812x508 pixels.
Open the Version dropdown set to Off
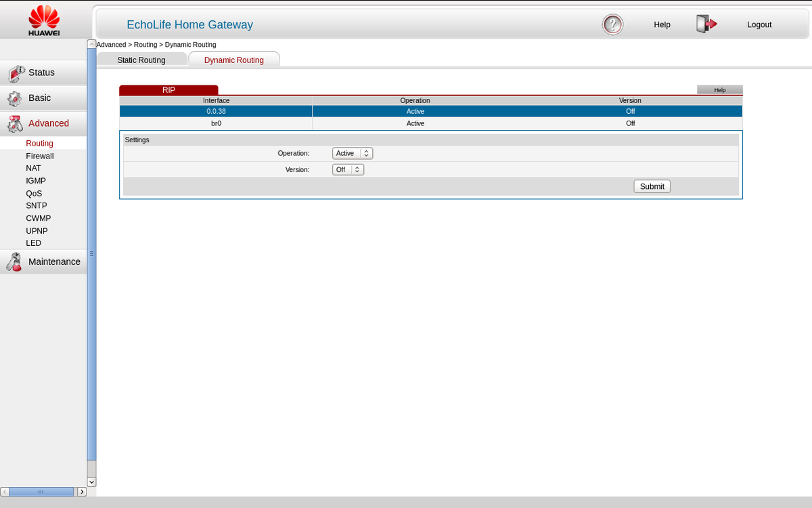(x=347, y=169)
